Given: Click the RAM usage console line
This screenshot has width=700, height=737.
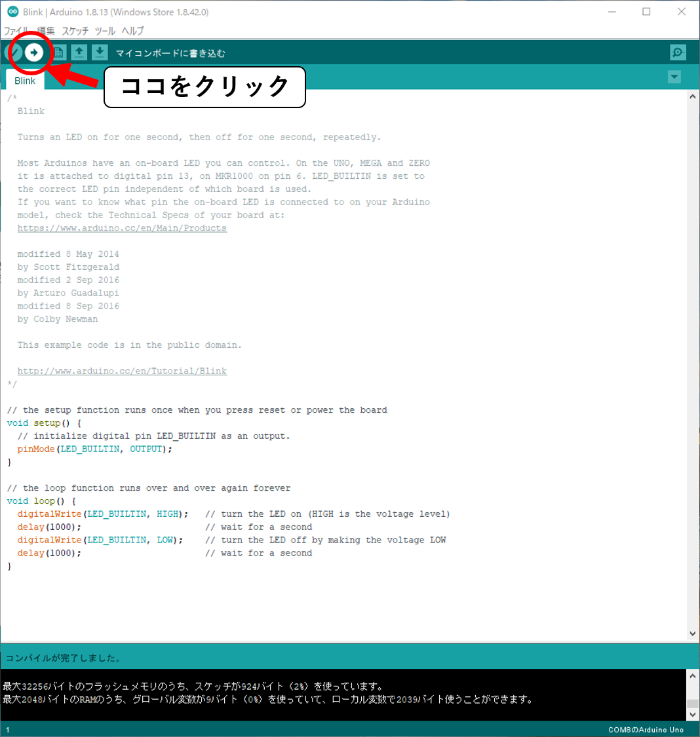Looking at the screenshot, I should pyautogui.click(x=268, y=700).
